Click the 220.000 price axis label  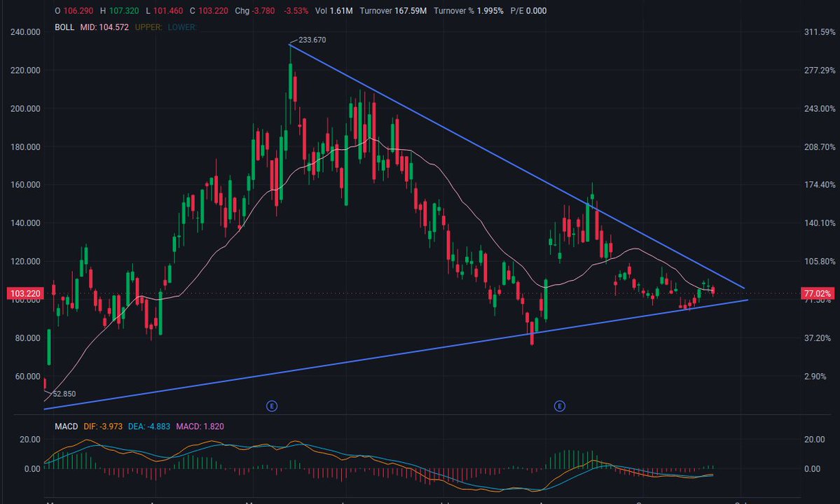click(x=25, y=70)
